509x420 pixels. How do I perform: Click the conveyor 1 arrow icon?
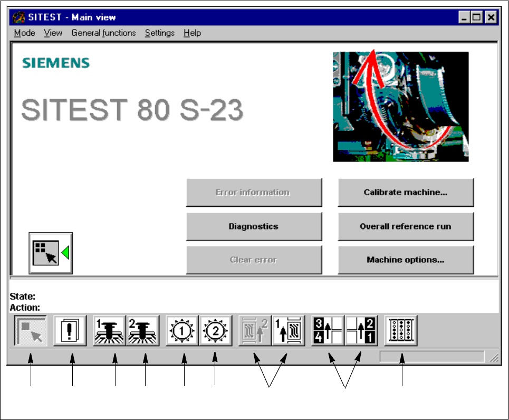coord(289,331)
